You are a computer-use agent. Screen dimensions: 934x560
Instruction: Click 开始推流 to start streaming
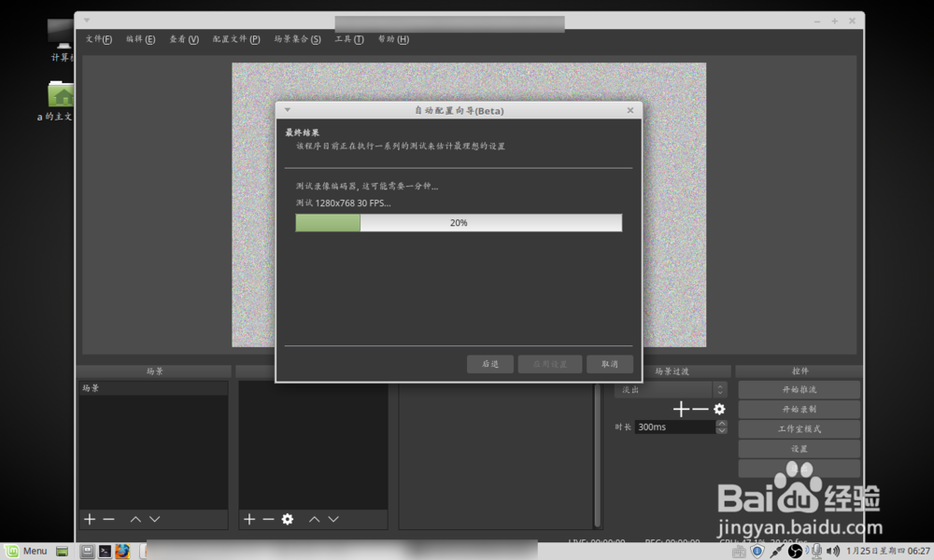tap(799, 389)
